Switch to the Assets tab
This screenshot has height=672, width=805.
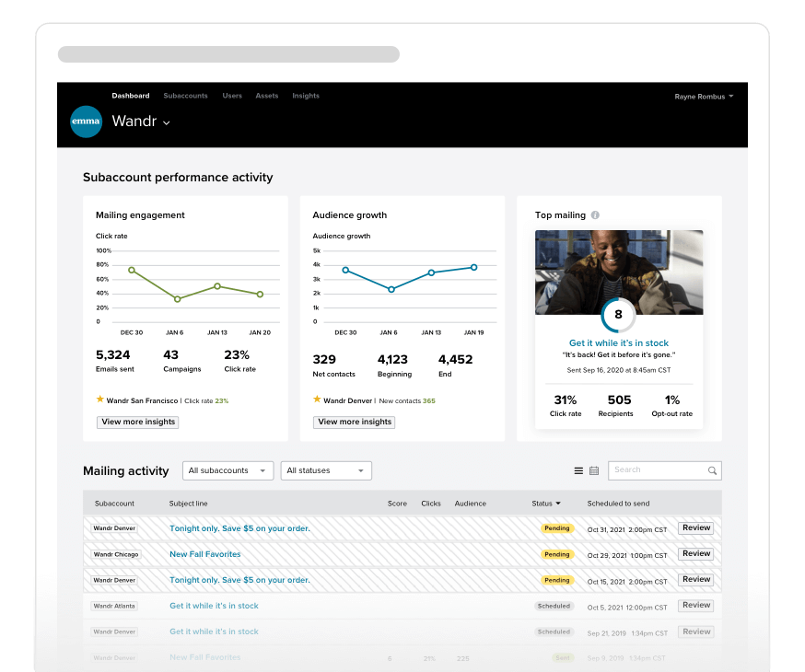[x=267, y=96]
